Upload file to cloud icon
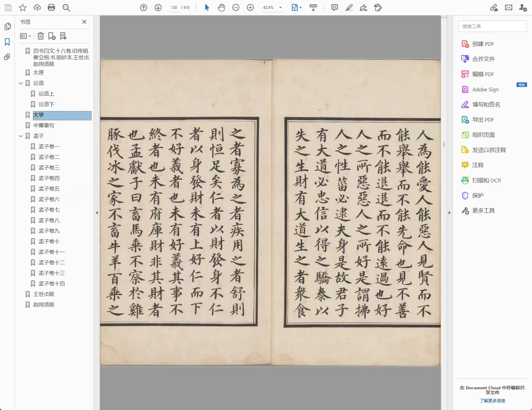The height and width of the screenshot is (410, 532). click(37, 7)
